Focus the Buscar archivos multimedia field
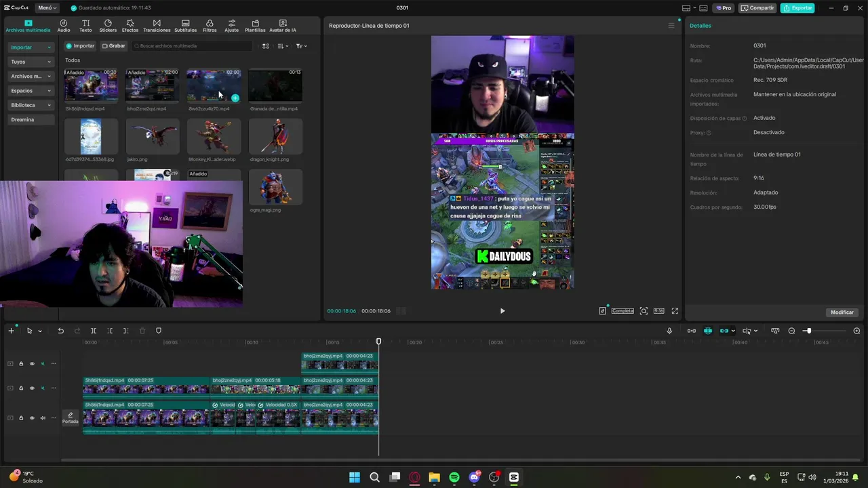Screen dimensions: 868x488 click(191, 46)
